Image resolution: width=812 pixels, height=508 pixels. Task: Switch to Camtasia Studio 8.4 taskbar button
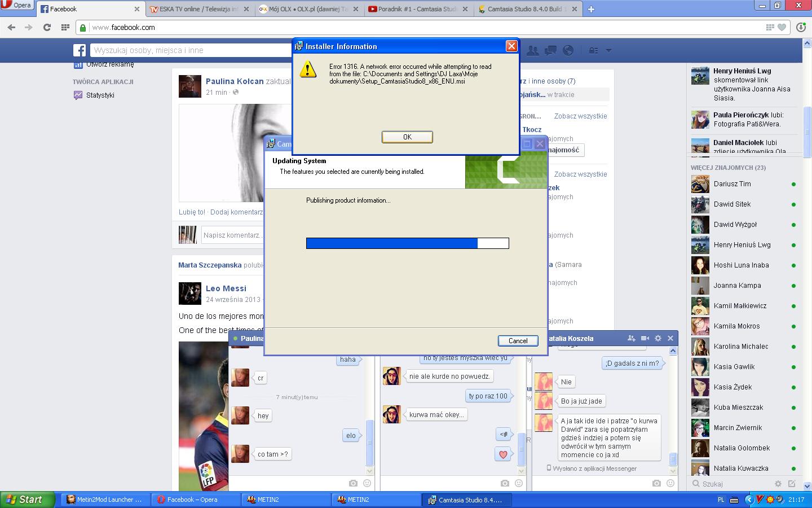(x=467, y=500)
